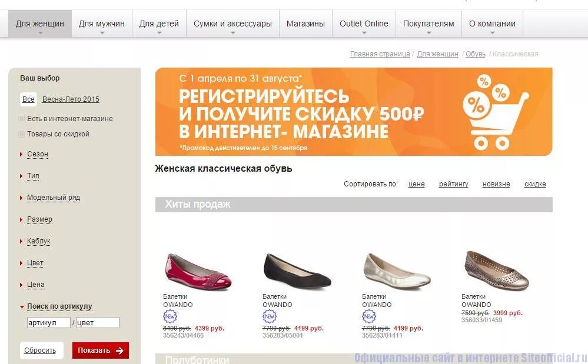Click the артикул input field
Image resolution: width=588 pixels, height=364 pixels.
click(x=48, y=322)
